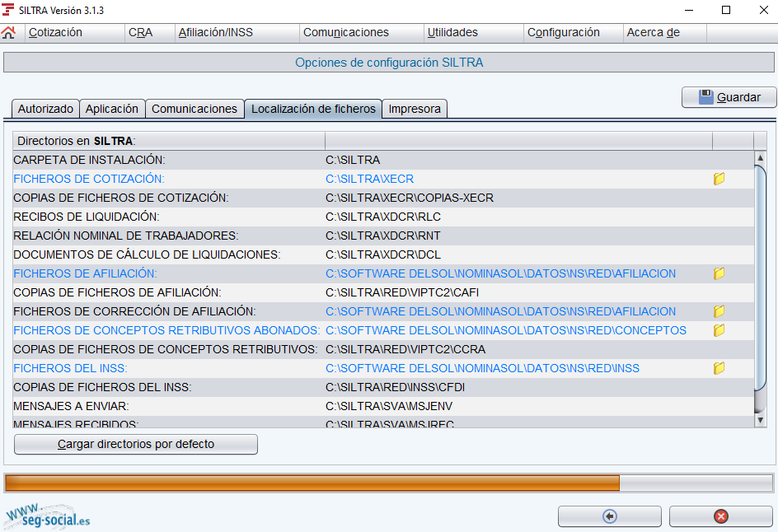
Task: Click the red X cancel icon at the bottom
Action: click(720, 516)
